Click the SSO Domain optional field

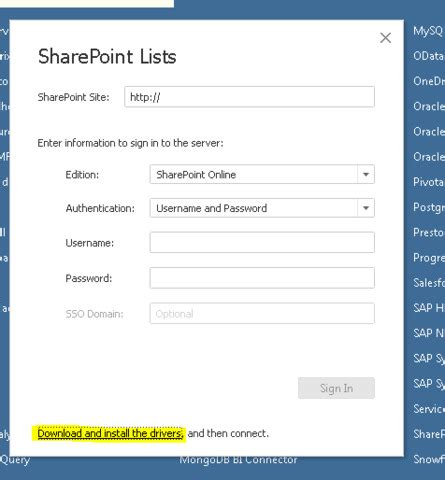point(262,313)
